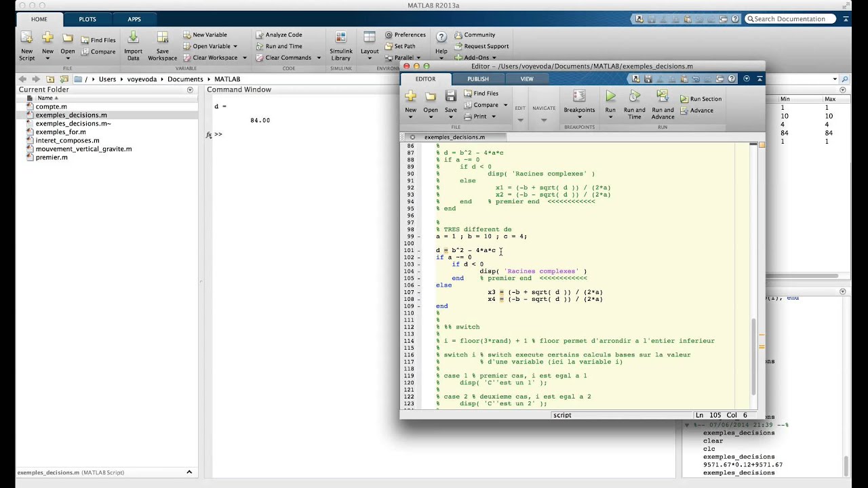Click New Variable
Viewport: 868px width, 488px height.
[x=205, y=35]
